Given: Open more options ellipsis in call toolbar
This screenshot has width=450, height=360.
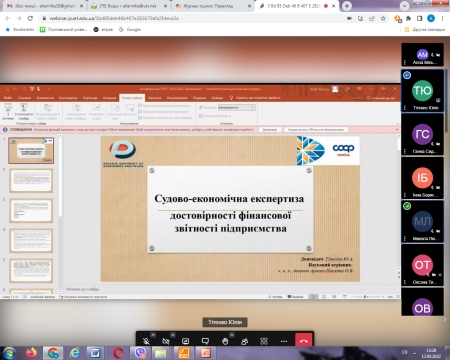Looking at the screenshot, I should (x=284, y=341).
